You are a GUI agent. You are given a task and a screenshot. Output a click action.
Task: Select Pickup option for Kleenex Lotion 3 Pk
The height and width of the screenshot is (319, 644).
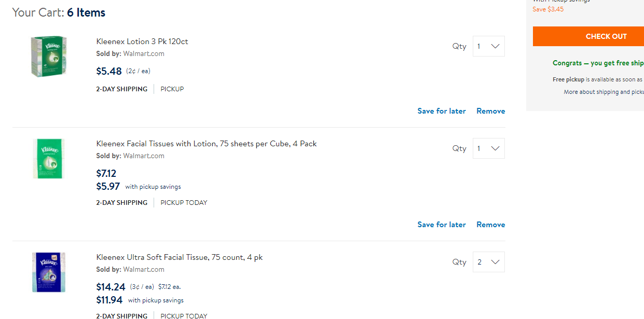172,89
